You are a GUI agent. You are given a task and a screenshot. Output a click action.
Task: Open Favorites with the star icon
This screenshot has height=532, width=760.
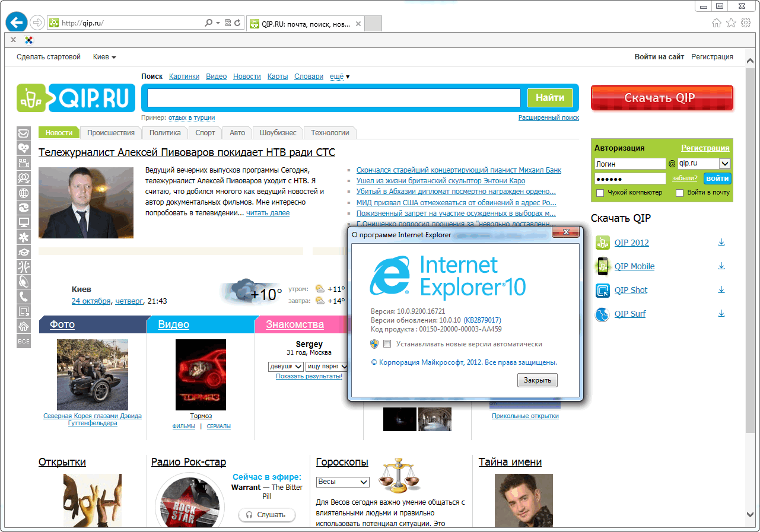[x=731, y=23]
